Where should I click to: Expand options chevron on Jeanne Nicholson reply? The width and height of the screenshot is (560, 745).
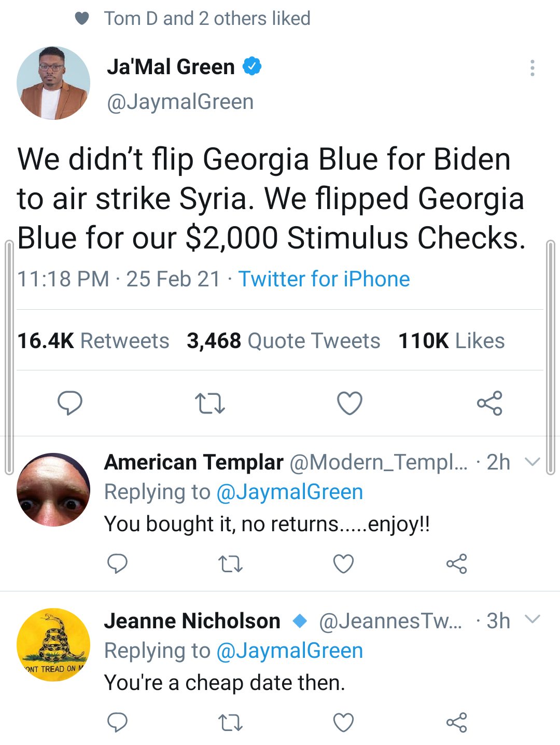[x=533, y=619]
